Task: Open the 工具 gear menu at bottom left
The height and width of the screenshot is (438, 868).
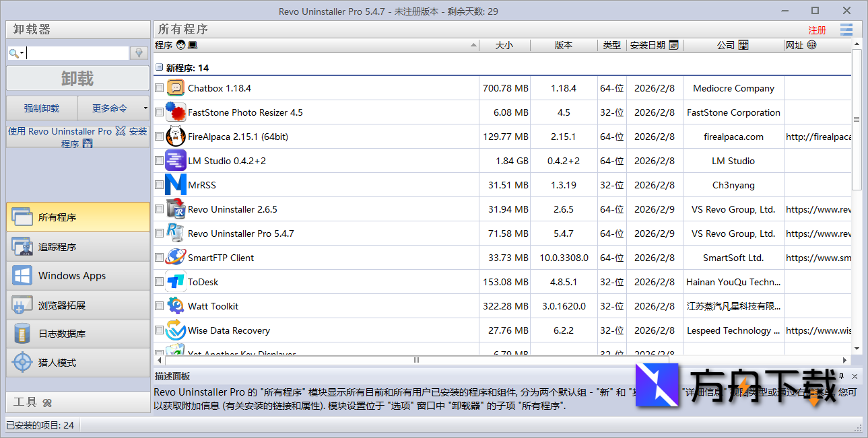Action: 47,402
